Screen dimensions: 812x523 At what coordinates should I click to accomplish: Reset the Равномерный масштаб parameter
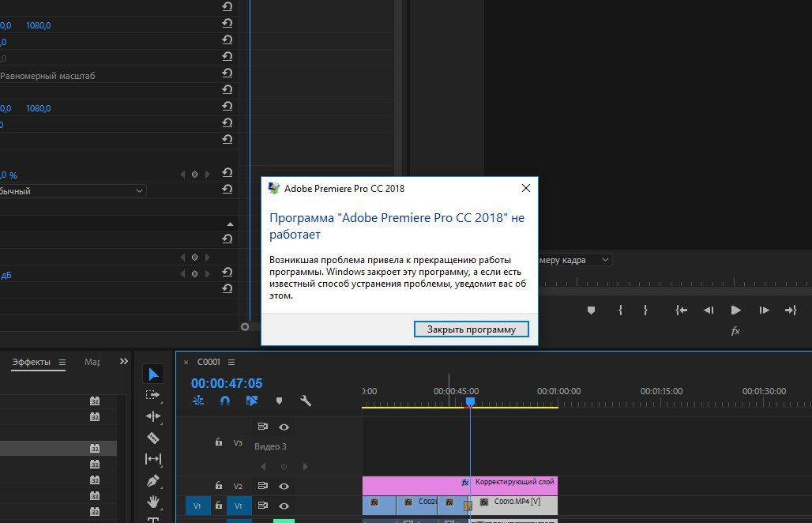point(227,73)
